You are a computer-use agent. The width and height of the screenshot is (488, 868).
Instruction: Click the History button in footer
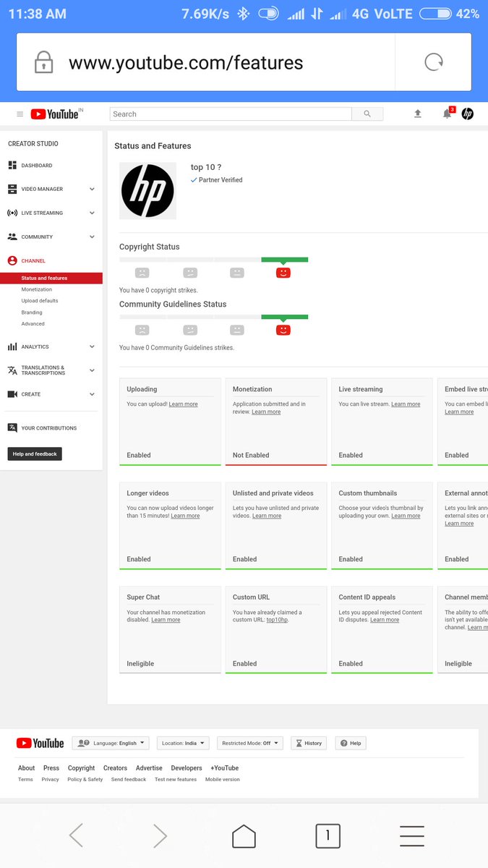[x=309, y=743]
